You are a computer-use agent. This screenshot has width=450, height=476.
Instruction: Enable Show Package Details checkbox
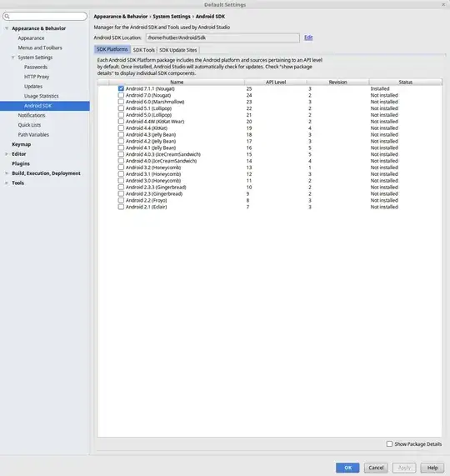[389, 443]
